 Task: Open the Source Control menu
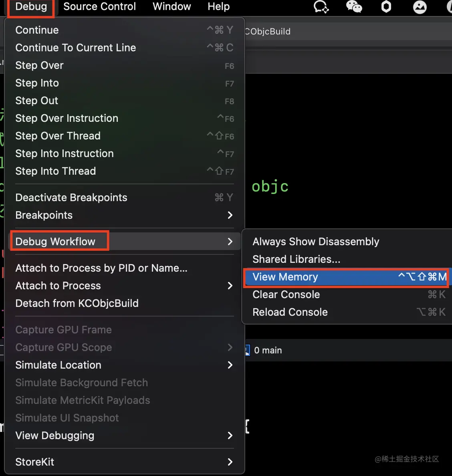(x=99, y=7)
